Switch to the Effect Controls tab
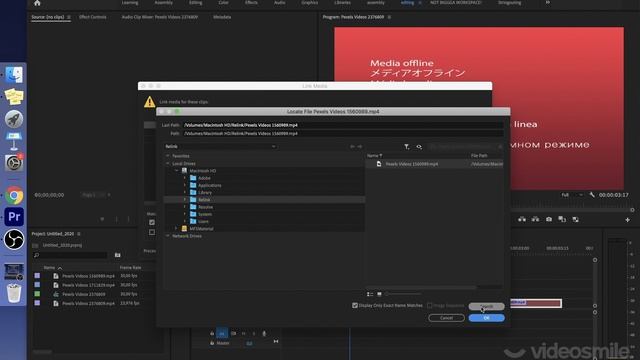 pyautogui.click(x=93, y=17)
